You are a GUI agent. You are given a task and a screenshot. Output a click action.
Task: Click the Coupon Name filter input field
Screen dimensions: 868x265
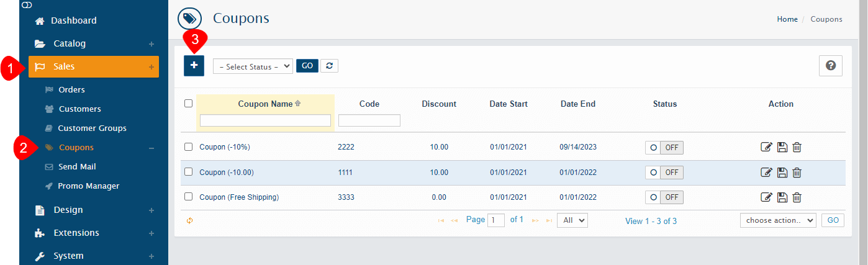(265, 120)
